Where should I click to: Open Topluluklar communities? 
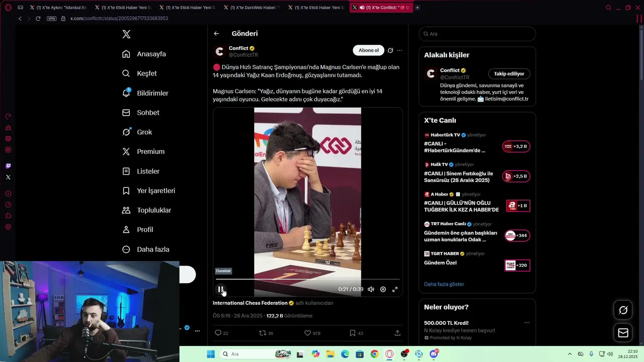point(147,210)
